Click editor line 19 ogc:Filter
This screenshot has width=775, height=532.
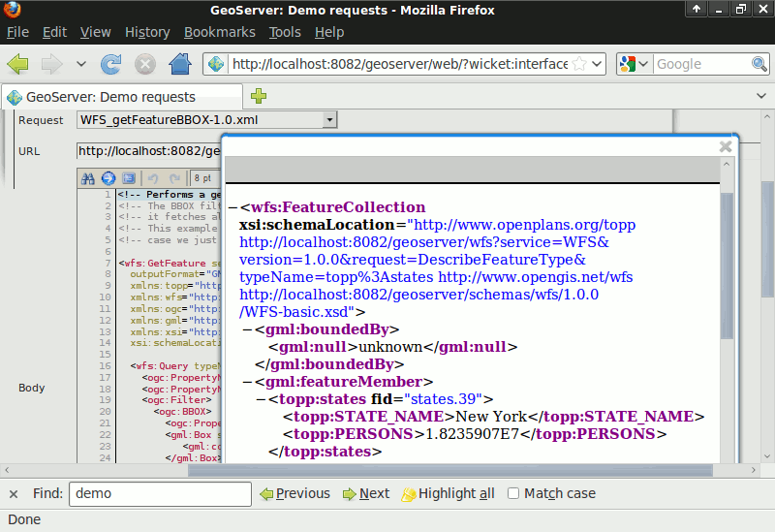[176, 400]
